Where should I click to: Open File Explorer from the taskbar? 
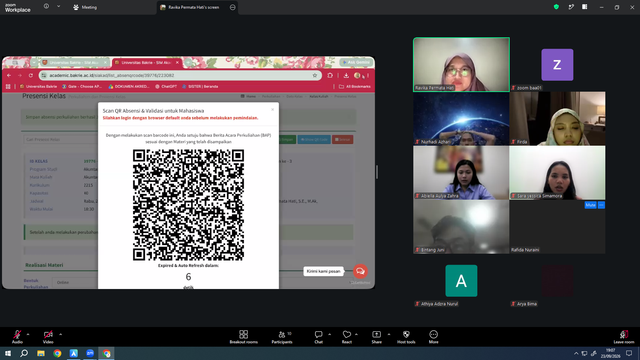click(41, 353)
